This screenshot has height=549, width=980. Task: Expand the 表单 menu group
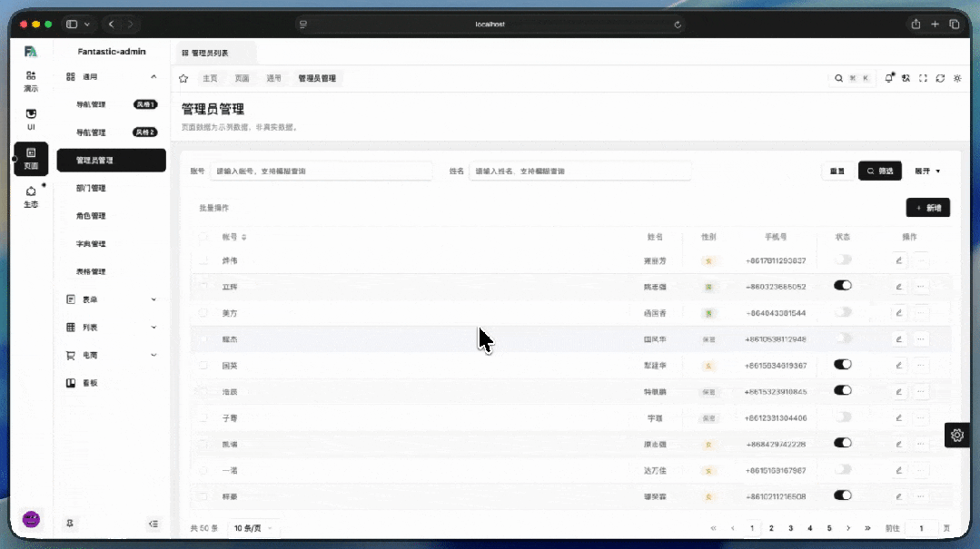[111, 299]
